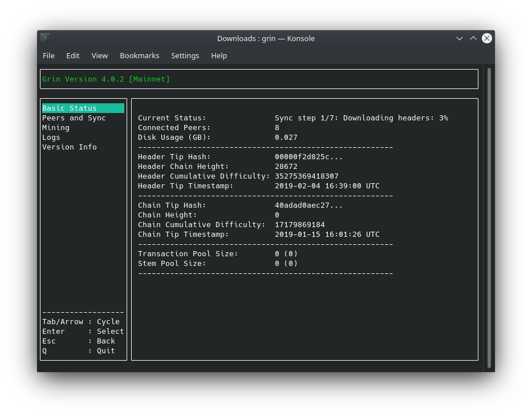This screenshot has height=416, width=532.
Task: Click the Enter : Select hint
Action: [x=83, y=332]
